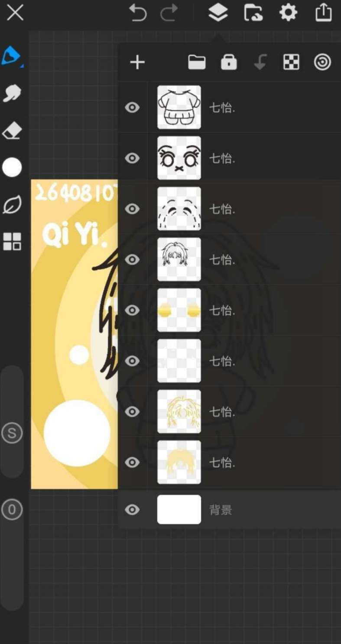Select the pen brush tool

click(x=11, y=56)
